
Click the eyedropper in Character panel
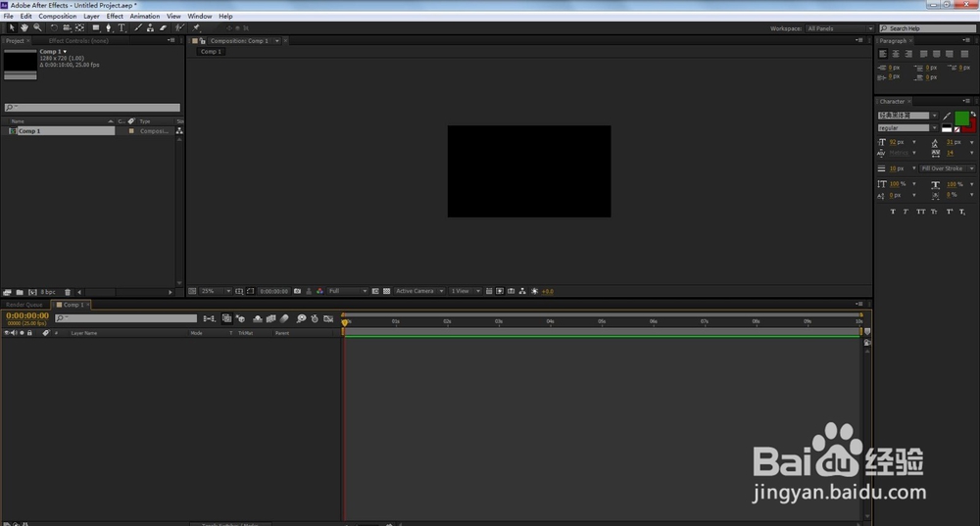pos(947,116)
